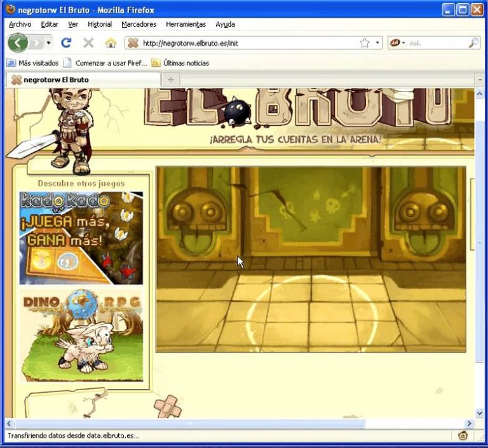Click the El Bruto logo header

pos(297,107)
